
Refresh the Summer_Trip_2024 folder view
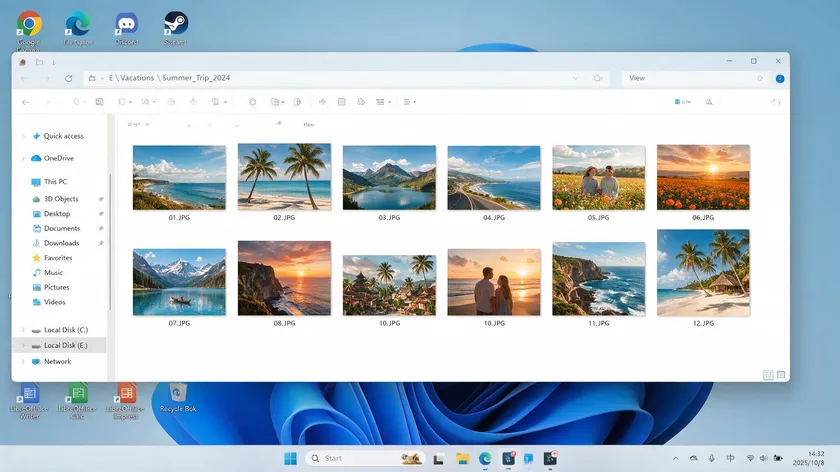[x=69, y=78]
